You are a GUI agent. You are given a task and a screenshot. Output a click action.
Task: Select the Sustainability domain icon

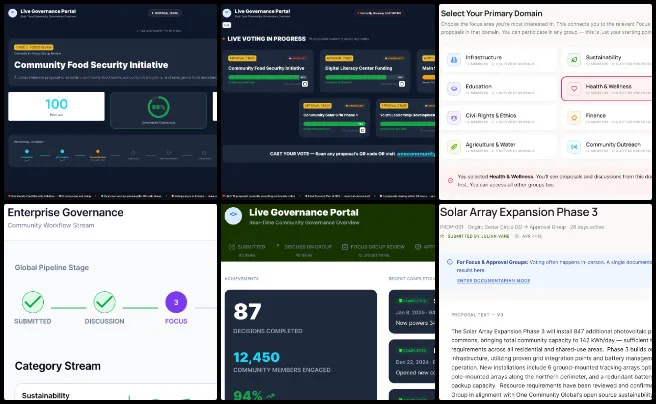click(x=574, y=60)
